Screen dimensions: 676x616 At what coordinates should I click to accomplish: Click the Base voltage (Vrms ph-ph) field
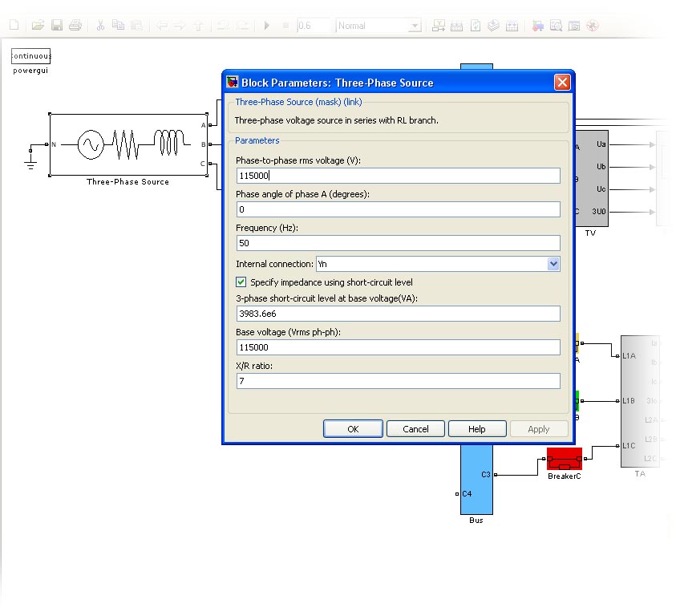pos(399,347)
